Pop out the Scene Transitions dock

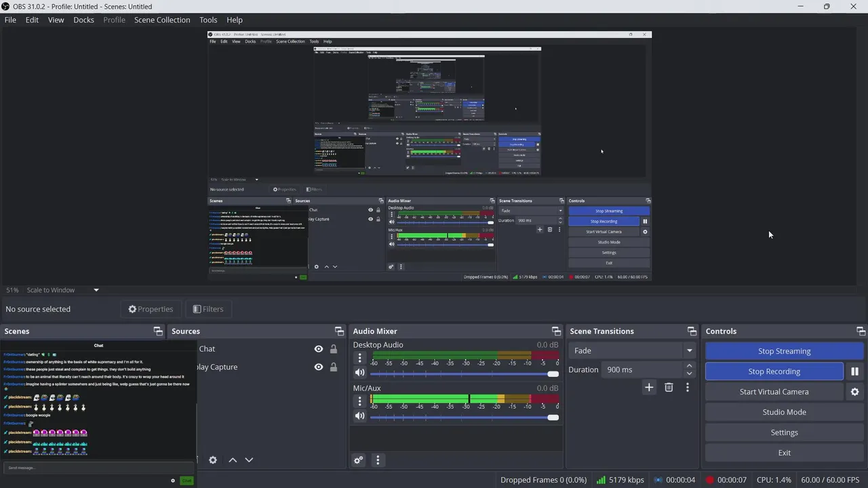pos(692,331)
